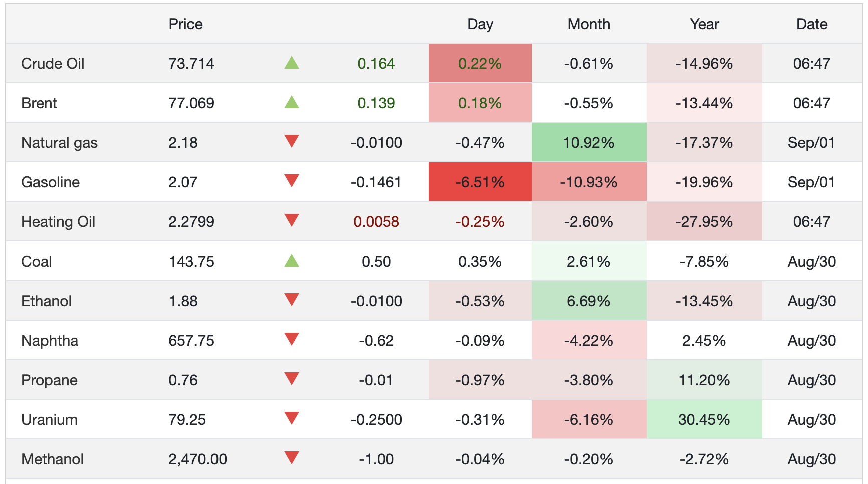Click Naphtha year change 2.45% cell

[704, 340]
